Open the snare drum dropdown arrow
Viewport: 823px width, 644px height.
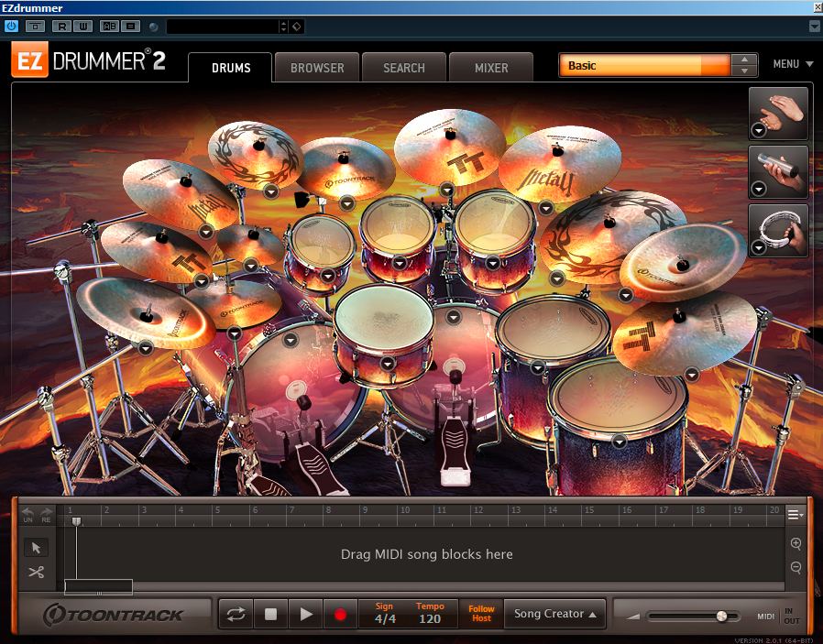(388, 364)
